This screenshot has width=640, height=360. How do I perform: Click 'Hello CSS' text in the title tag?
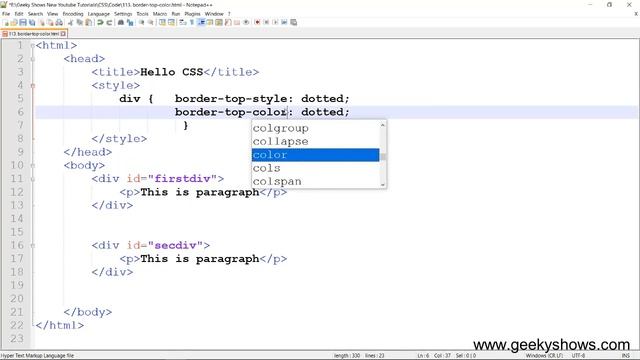171,72
